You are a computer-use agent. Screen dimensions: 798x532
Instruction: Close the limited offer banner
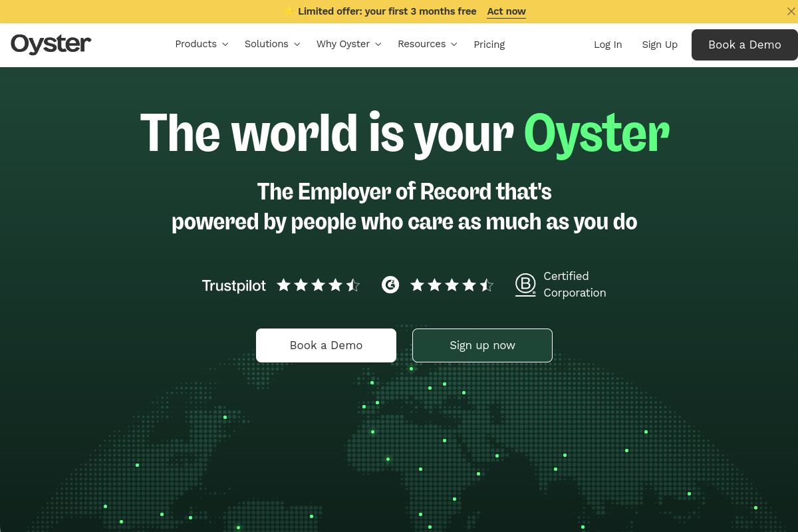point(791,11)
